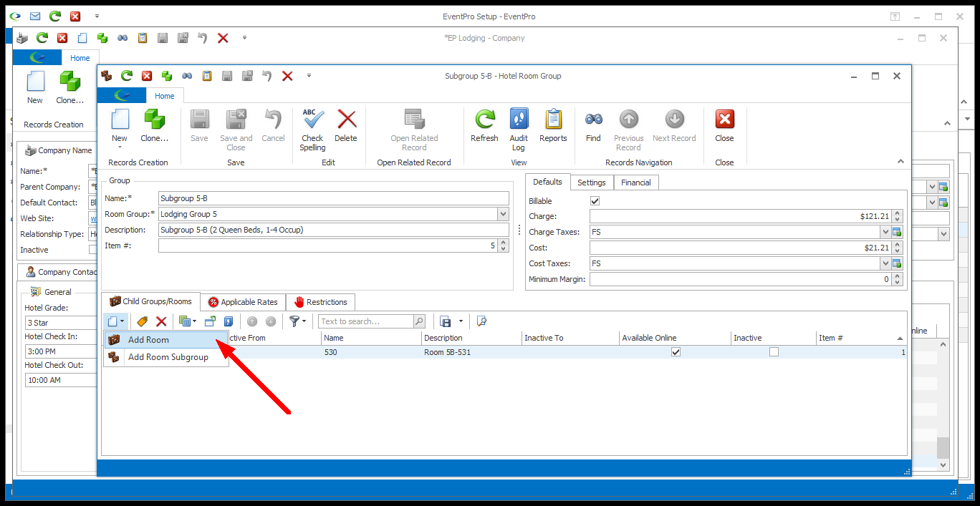The image size is (980, 506).
Task: Open quick access customize arrow in EventPro Setup
Action: click(x=97, y=16)
